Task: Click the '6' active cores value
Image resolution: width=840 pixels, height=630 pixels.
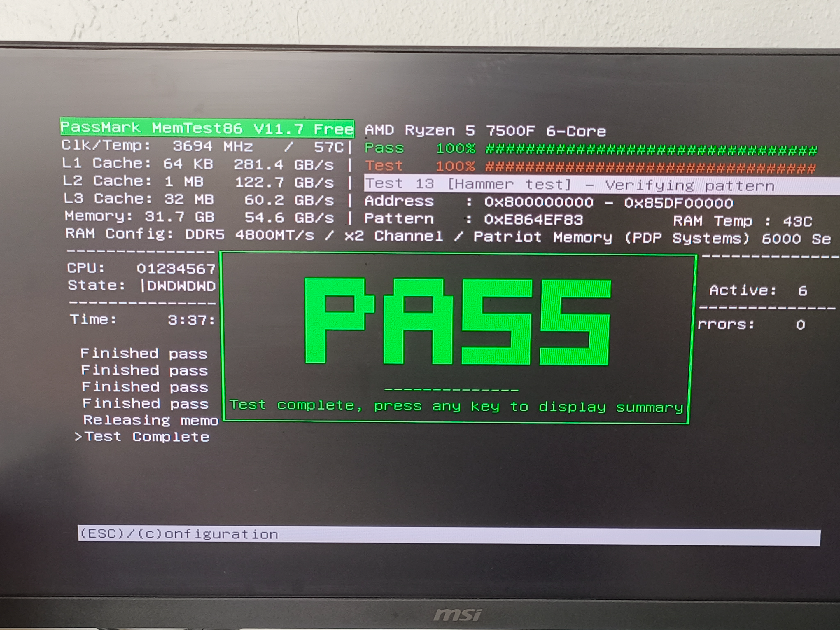Action: (802, 291)
